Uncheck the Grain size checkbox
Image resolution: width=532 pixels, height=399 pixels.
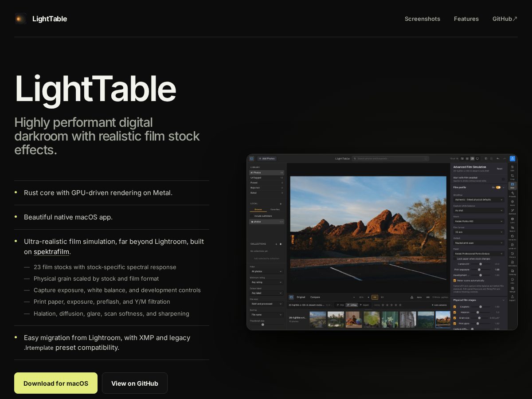pyautogui.click(x=454, y=318)
